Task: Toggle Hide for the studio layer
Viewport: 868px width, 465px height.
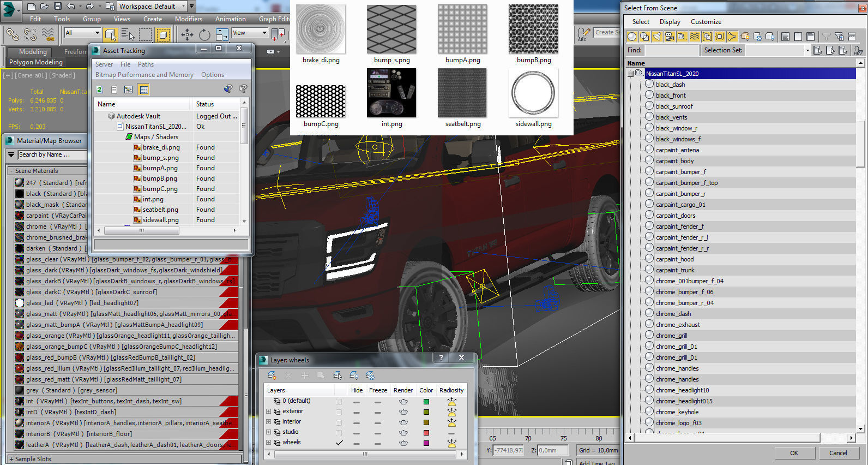Action: [x=356, y=433]
